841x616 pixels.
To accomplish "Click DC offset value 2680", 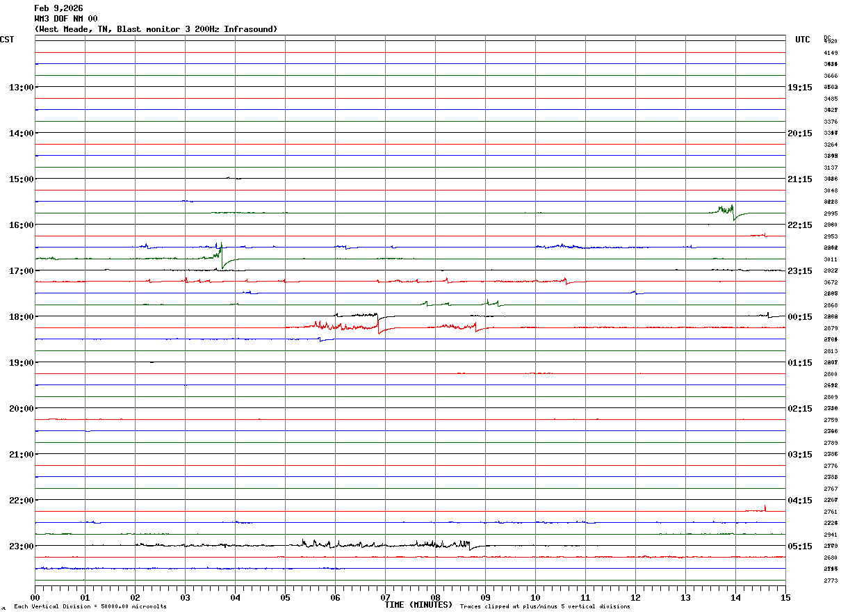I will (831, 558).
